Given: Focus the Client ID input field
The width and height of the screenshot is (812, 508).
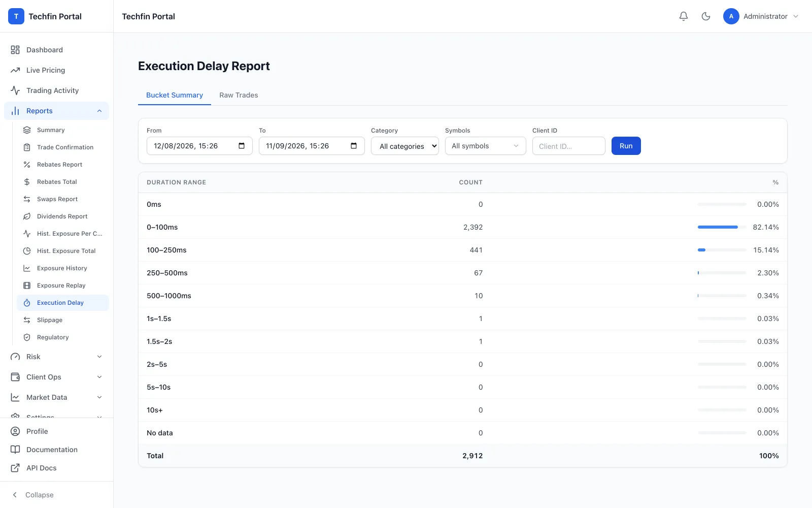Looking at the screenshot, I should point(569,146).
